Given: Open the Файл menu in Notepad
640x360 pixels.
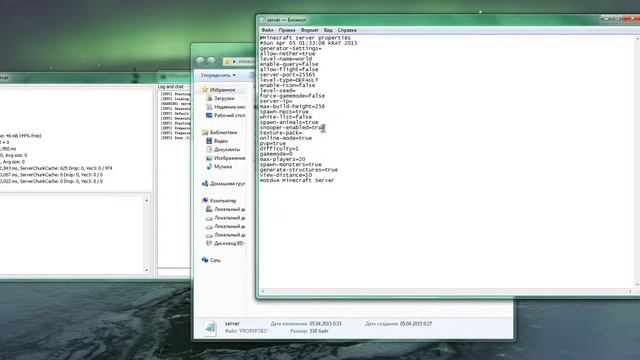Looking at the screenshot, I should click(267, 30).
